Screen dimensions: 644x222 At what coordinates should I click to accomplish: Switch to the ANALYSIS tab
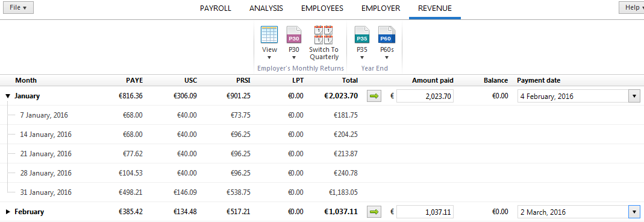pyautogui.click(x=266, y=8)
